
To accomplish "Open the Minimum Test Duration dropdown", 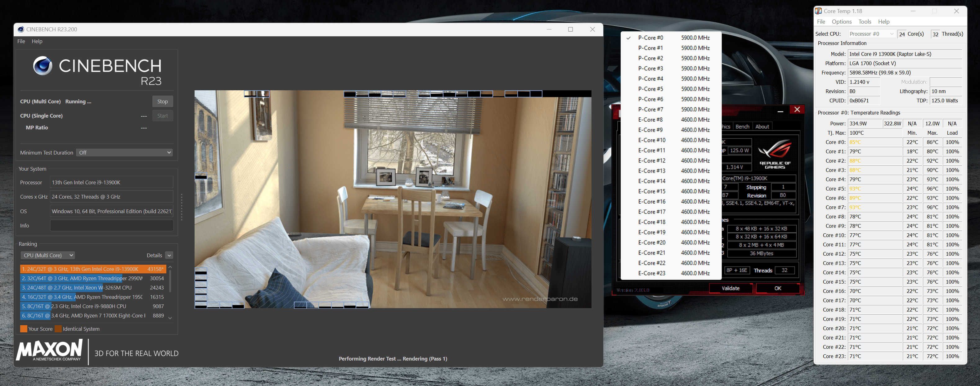I will coord(124,152).
